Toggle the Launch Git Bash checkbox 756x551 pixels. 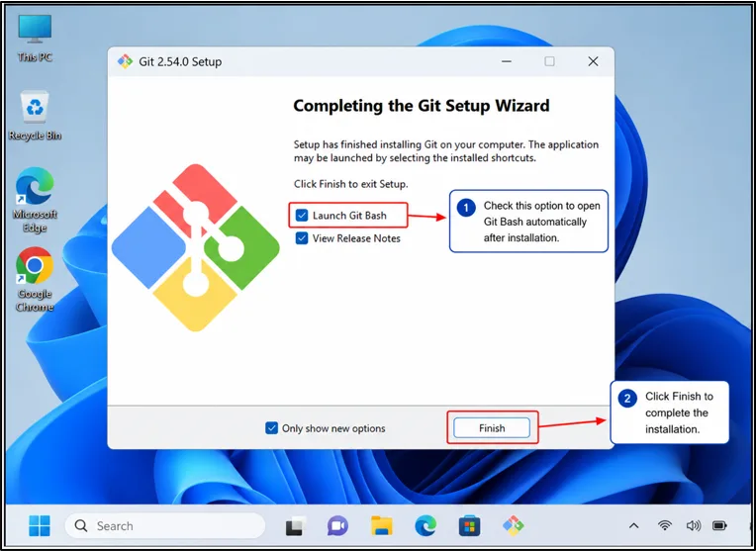[302, 215]
